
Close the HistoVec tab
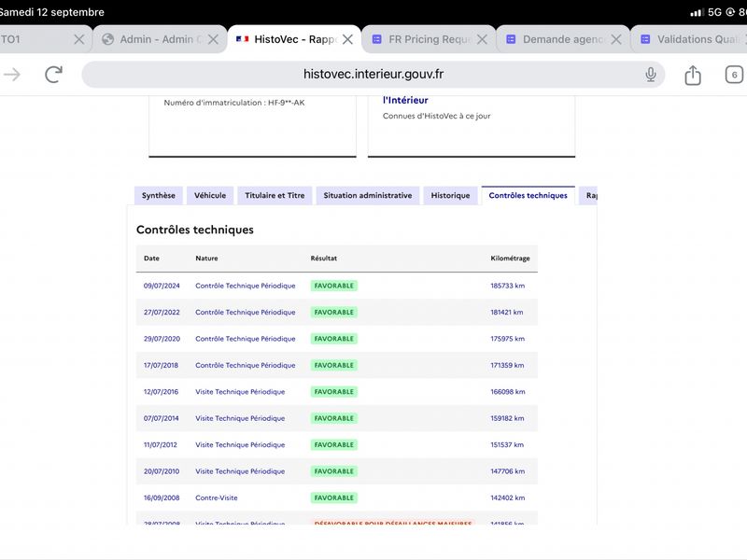[x=347, y=39]
